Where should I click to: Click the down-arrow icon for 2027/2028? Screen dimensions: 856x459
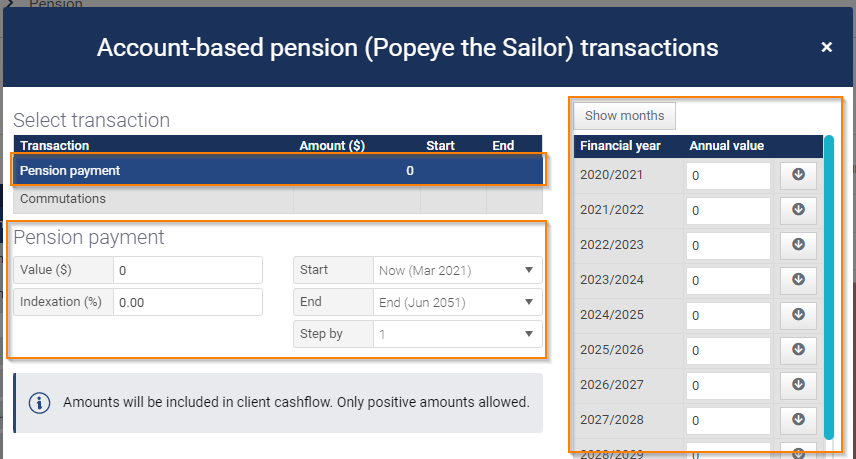pos(798,420)
